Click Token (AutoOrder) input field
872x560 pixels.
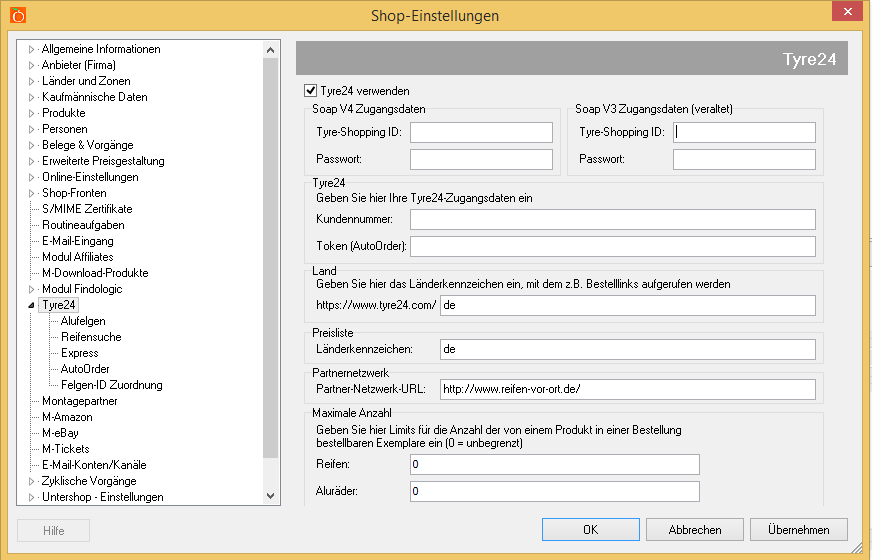pyautogui.click(x=613, y=246)
